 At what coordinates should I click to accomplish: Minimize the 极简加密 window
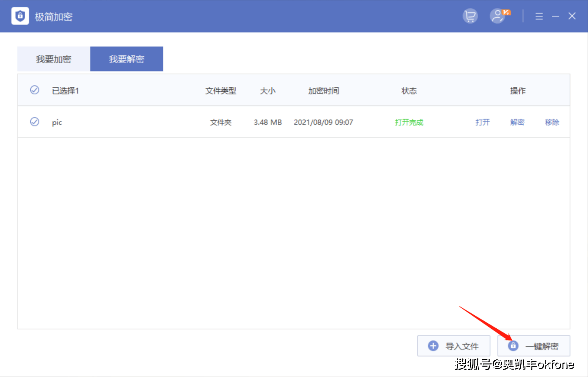click(556, 16)
